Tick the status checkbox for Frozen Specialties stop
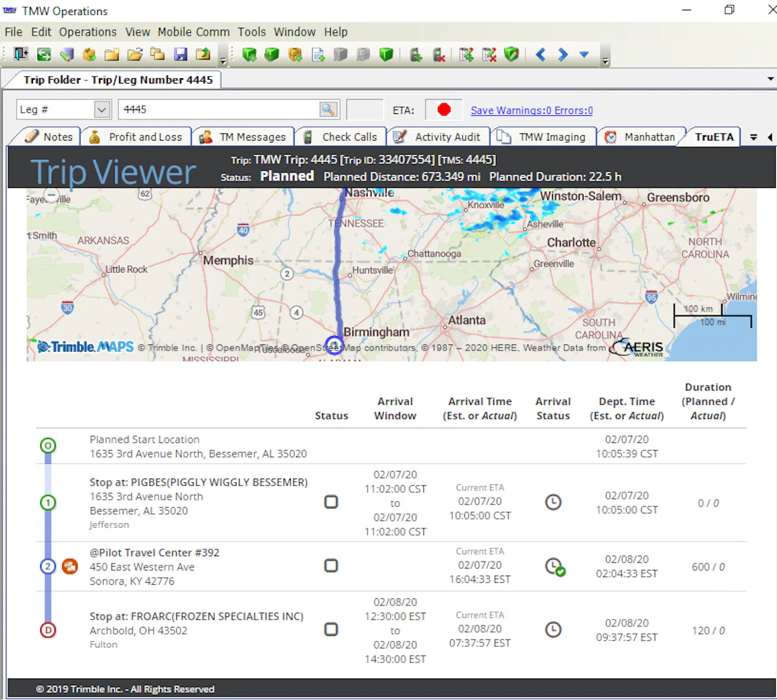777x700 pixels. [331, 629]
